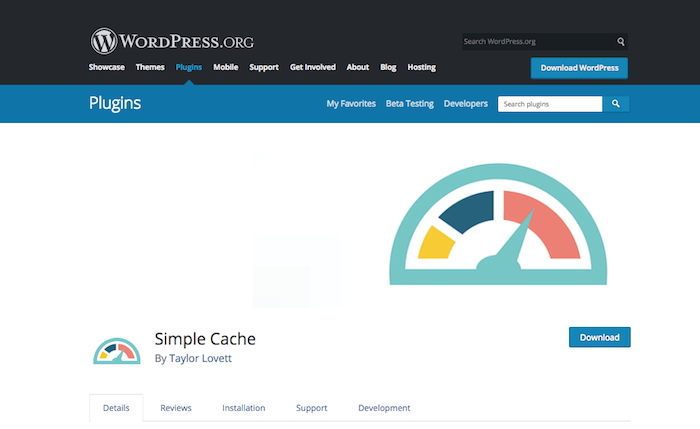Open the Developers link

click(x=466, y=104)
